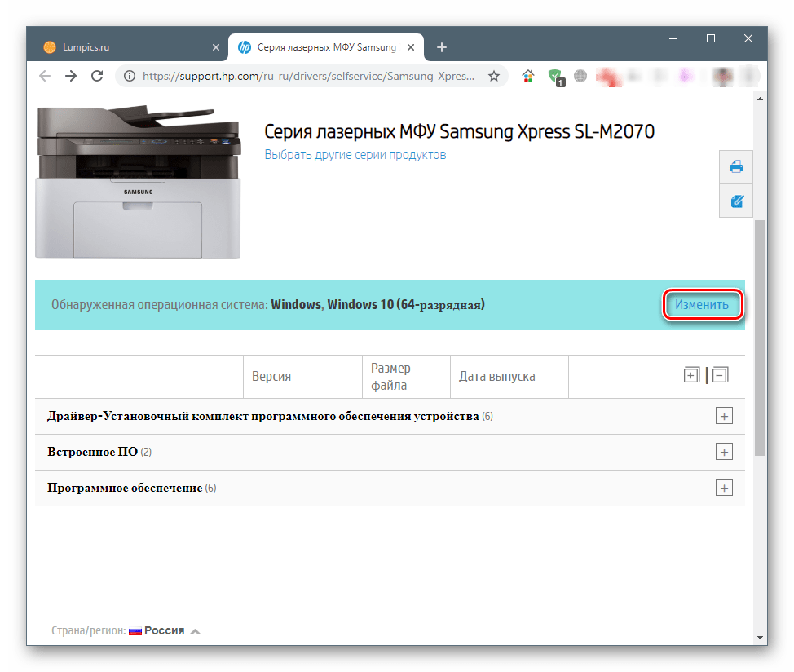This screenshot has height=672, width=794.
Task: Bookmark this page with the star icon
Action: pyautogui.click(x=493, y=76)
